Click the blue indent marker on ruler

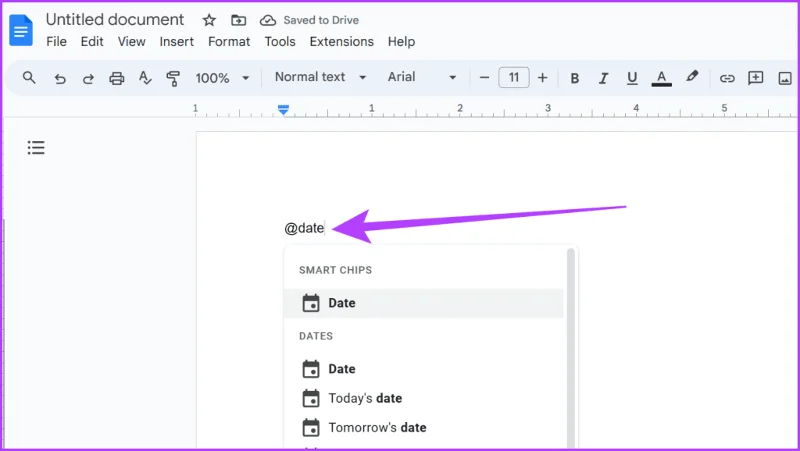(x=283, y=109)
